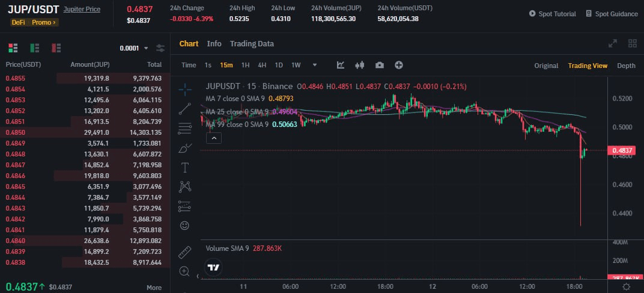Open order book filter settings icon
This screenshot has width=644, height=293.
[160, 48]
